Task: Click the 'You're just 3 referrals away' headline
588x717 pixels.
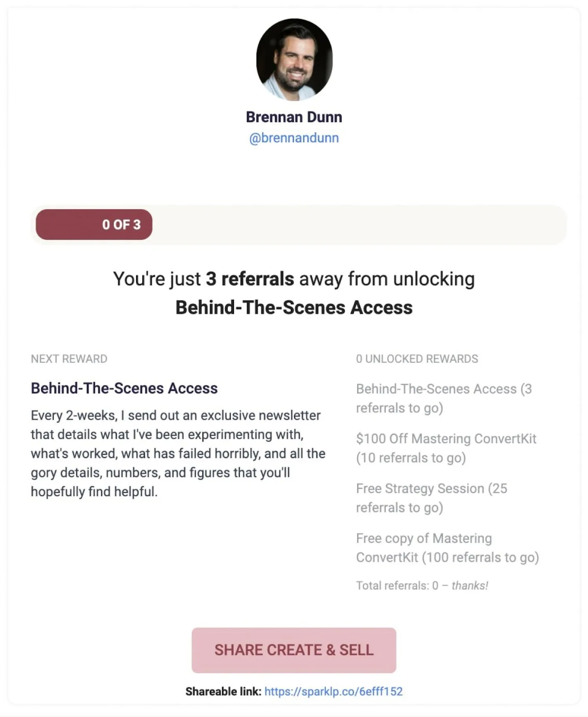Action: [294, 279]
